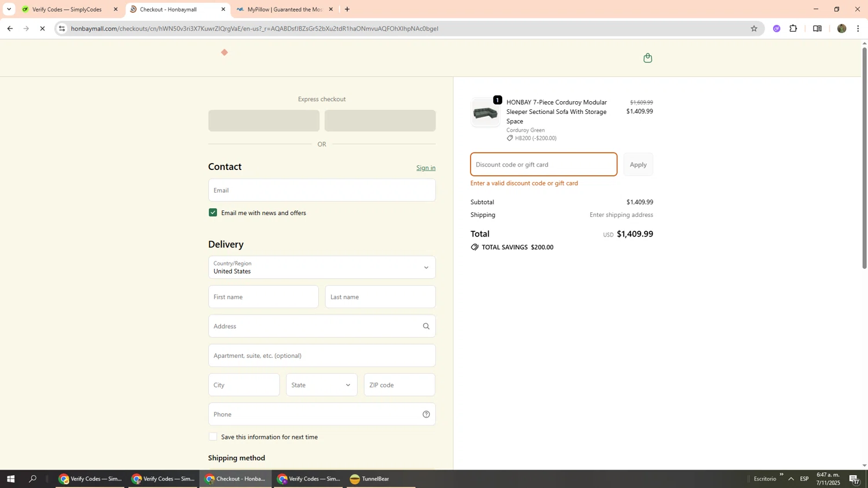Image resolution: width=868 pixels, height=488 pixels.
Task: Switch to Verify Codes SimplyCodes tab
Action: [67, 9]
